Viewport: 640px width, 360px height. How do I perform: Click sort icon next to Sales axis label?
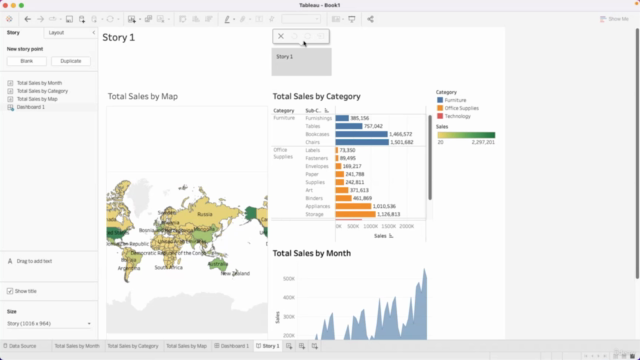point(391,236)
